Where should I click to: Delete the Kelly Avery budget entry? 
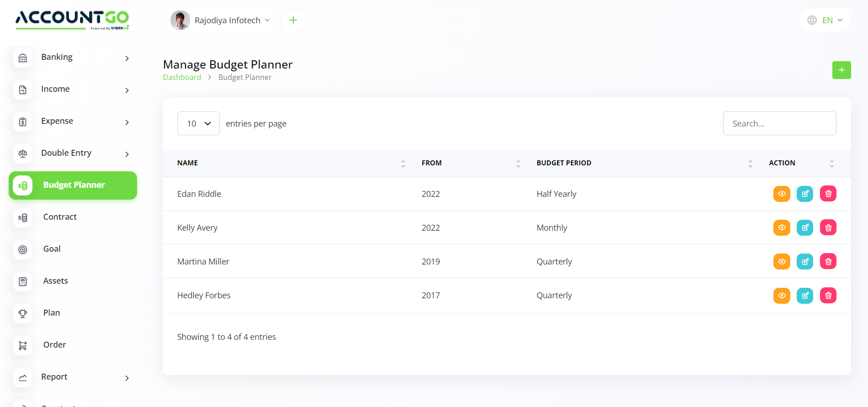coord(828,227)
